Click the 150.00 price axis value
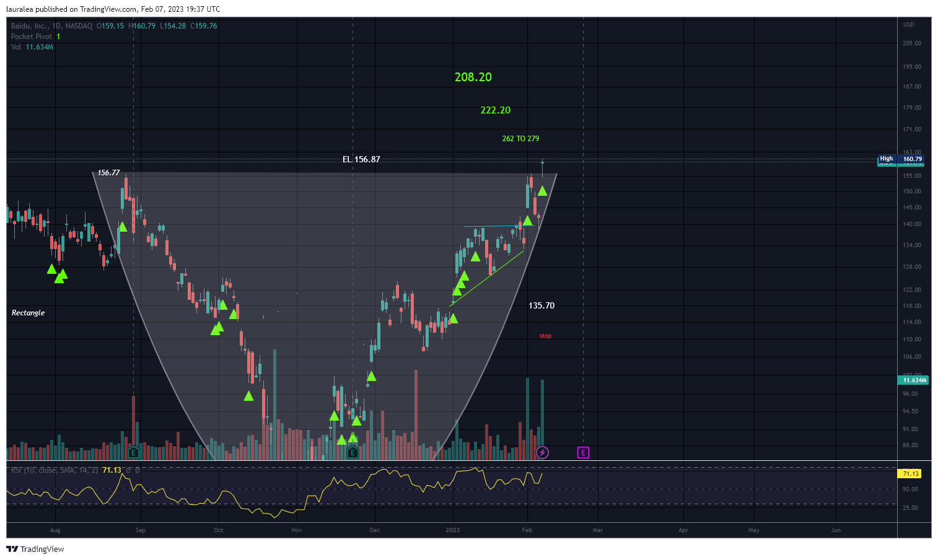 tap(912, 191)
